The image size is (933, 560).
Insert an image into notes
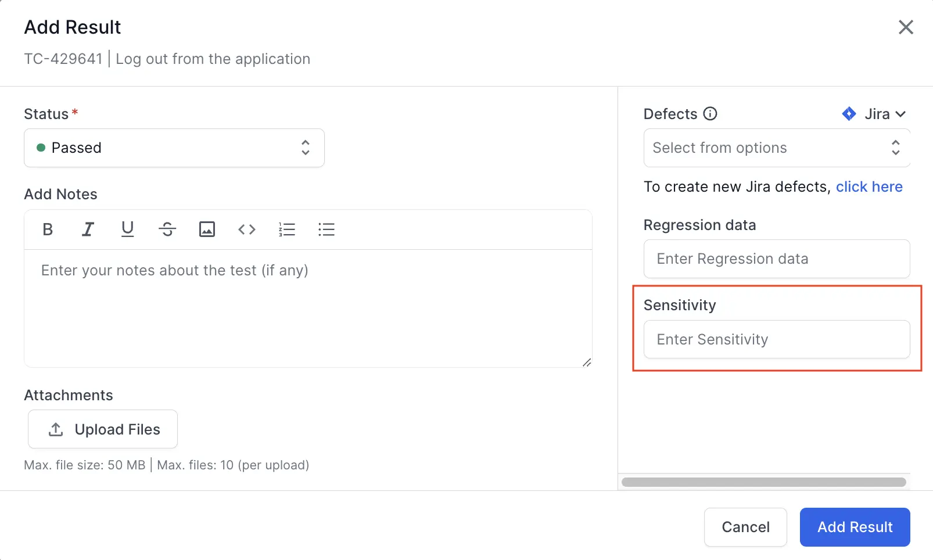pos(207,229)
